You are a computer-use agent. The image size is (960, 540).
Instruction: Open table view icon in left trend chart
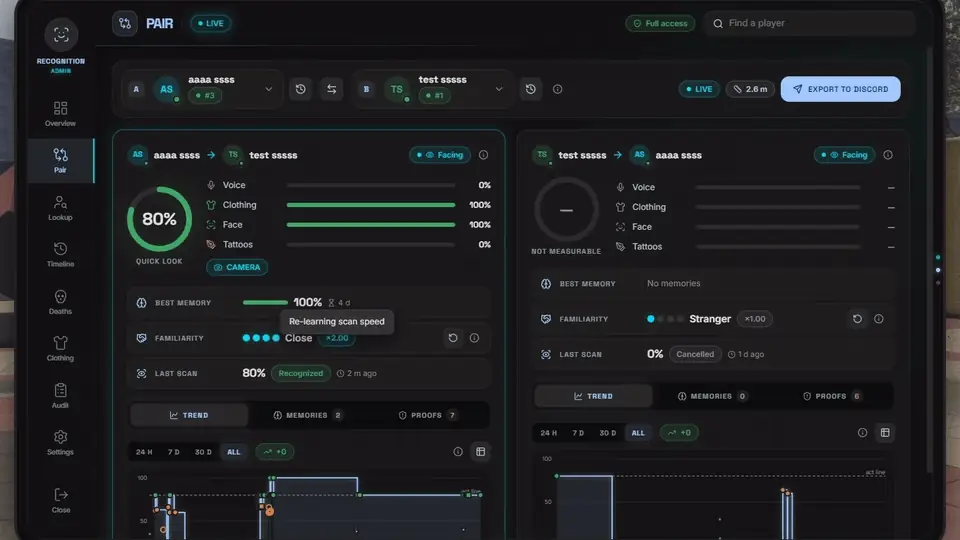tap(481, 452)
